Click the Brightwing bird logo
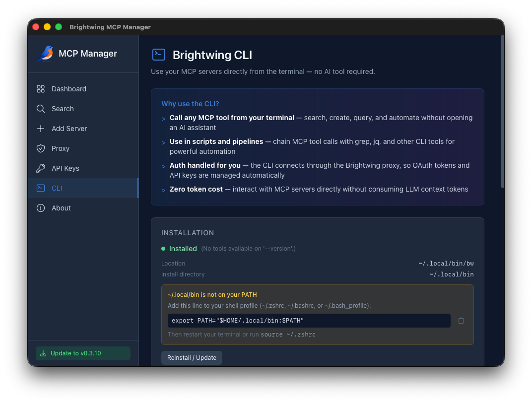The width and height of the screenshot is (532, 403). click(46, 54)
